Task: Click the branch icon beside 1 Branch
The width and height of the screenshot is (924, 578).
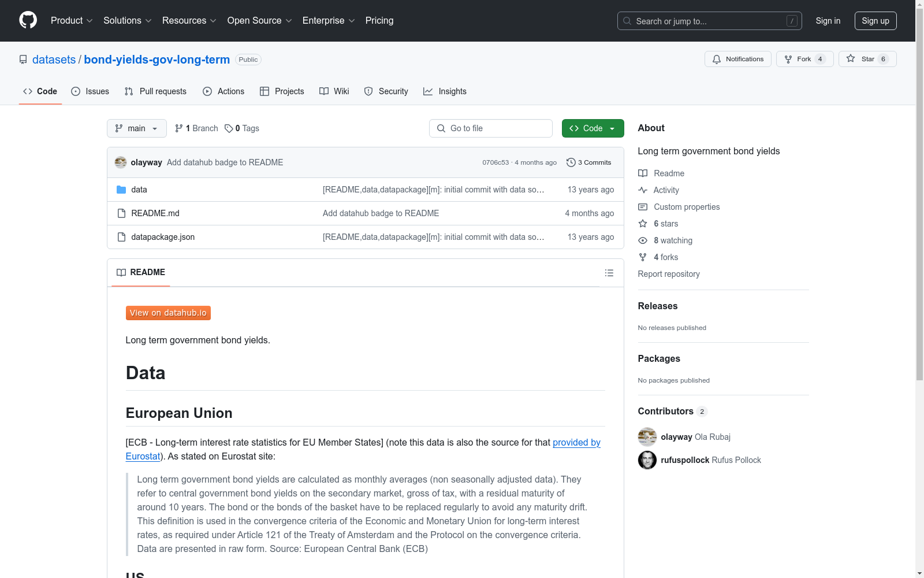Action: coord(179,128)
